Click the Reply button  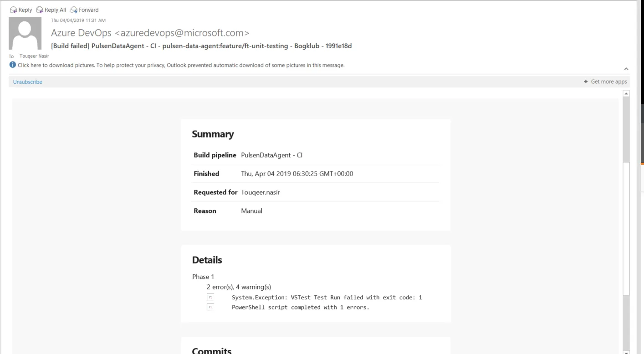point(21,10)
